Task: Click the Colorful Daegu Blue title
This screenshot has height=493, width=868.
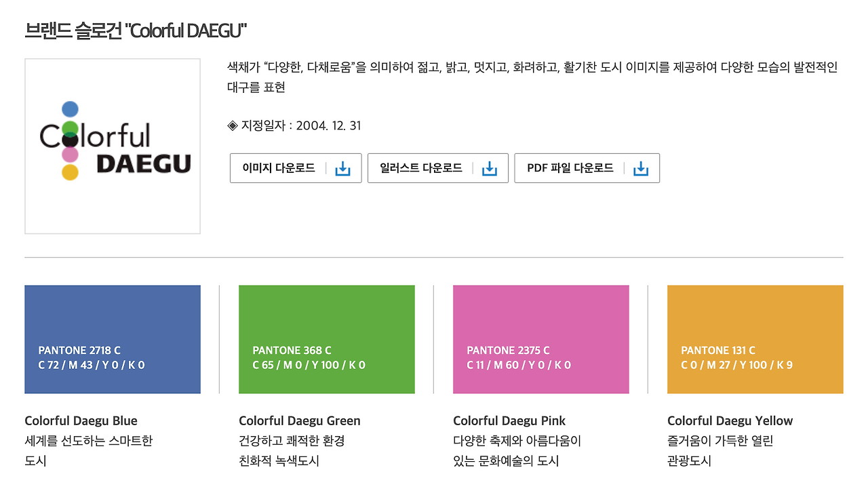Action: 81,420
